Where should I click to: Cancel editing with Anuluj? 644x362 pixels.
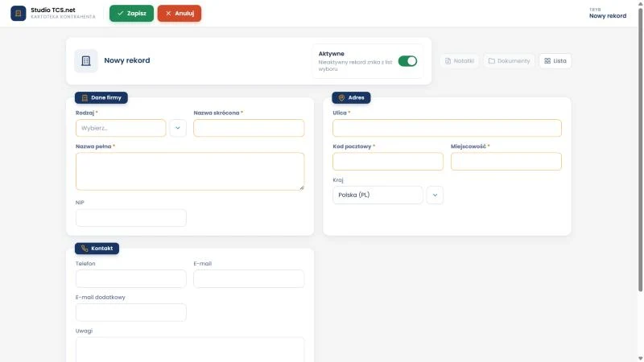(180, 13)
